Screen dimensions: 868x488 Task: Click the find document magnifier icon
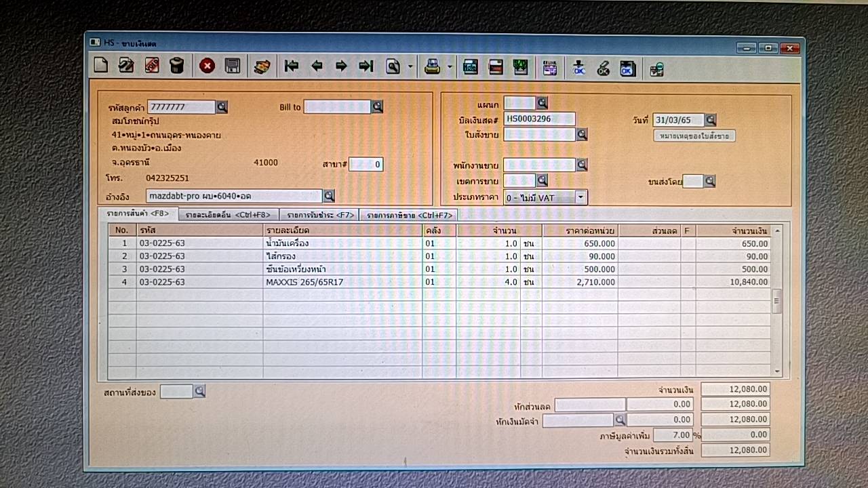click(393, 66)
